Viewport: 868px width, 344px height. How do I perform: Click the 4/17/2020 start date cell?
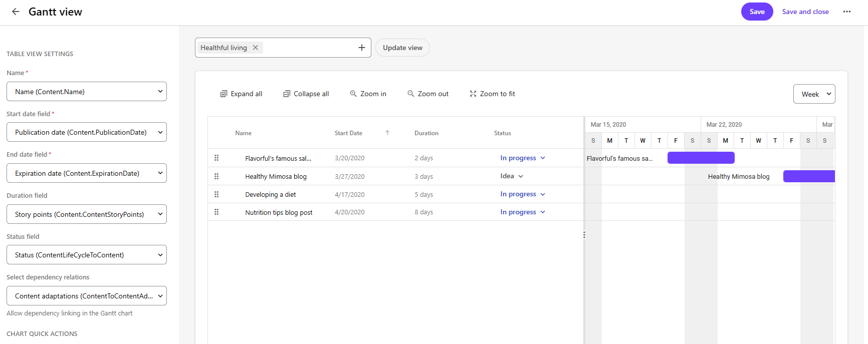pyautogui.click(x=350, y=195)
